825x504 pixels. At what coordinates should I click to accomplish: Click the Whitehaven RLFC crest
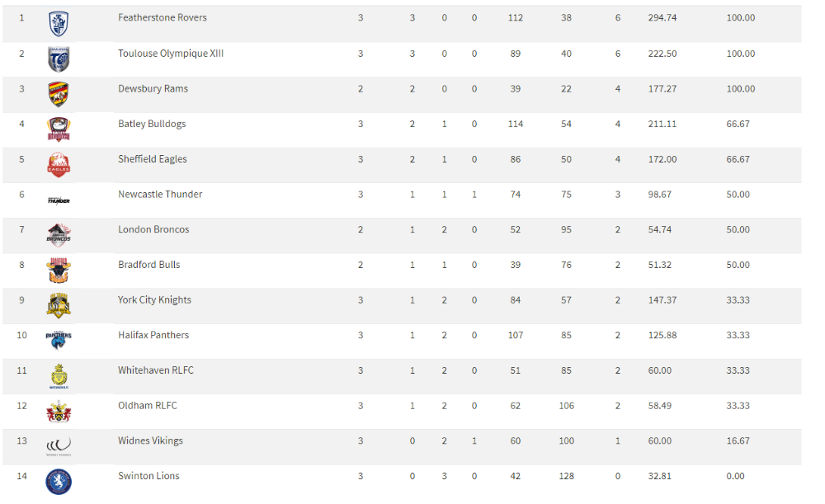coord(59,376)
